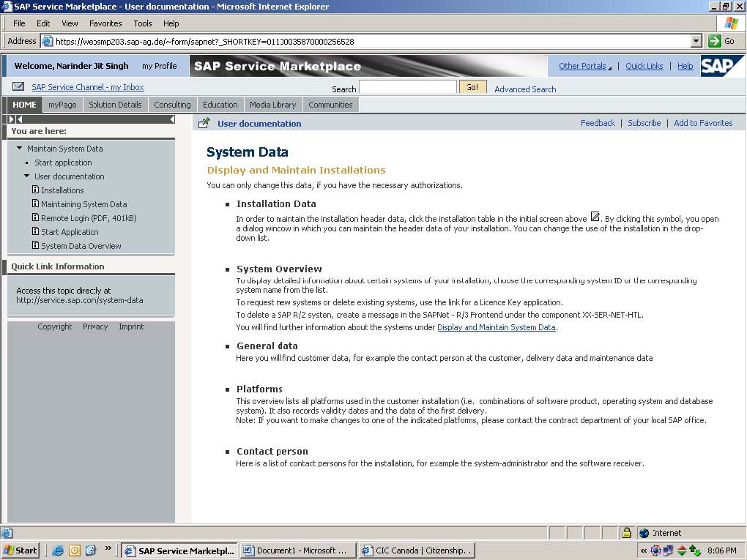
Task: Click the padlock security icon in status bar
Action: (627, 533)
